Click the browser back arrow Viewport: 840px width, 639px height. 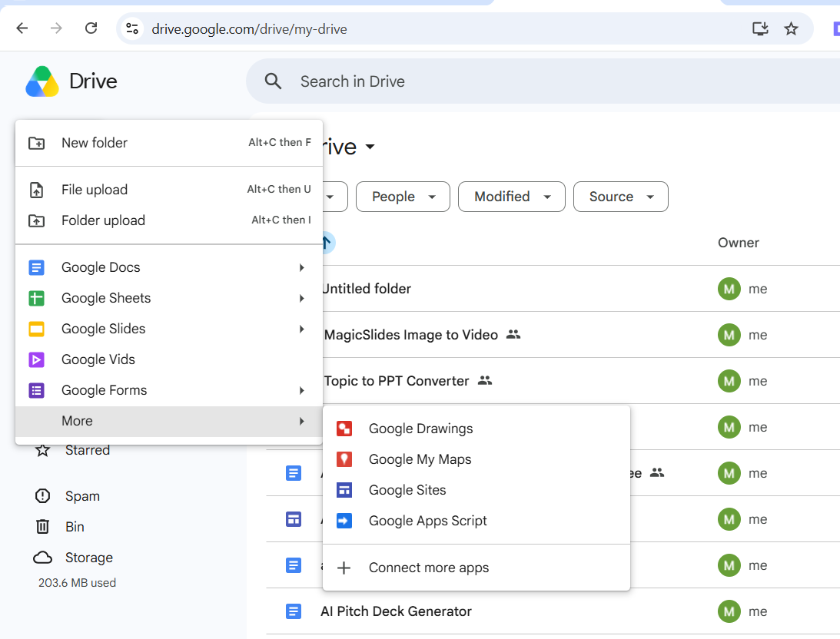(22, 28)
